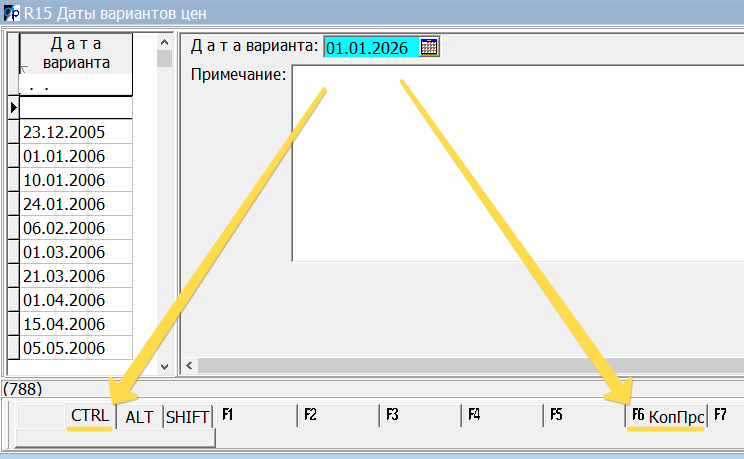Click the current-row pointer in the grid
This screenshot has height=459, width=744.
point(13,108)
